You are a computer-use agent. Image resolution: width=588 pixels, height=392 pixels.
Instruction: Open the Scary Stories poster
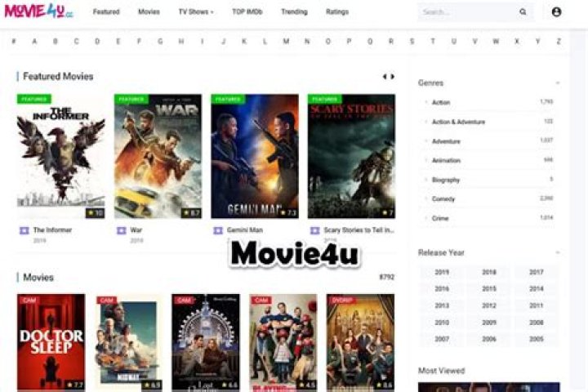pyautogui.click(x=351, y=156)
